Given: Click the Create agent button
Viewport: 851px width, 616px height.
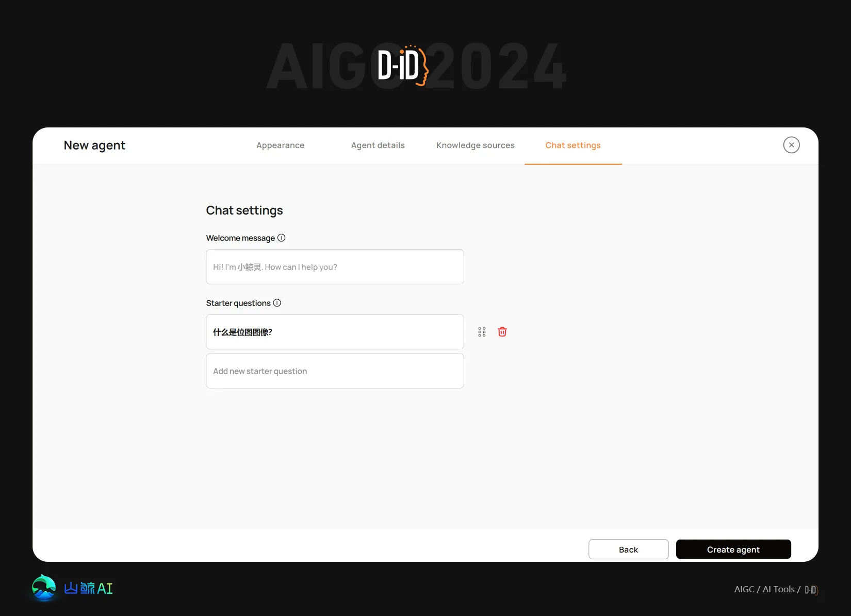Looking at the screenshot, I should point(733,549).
